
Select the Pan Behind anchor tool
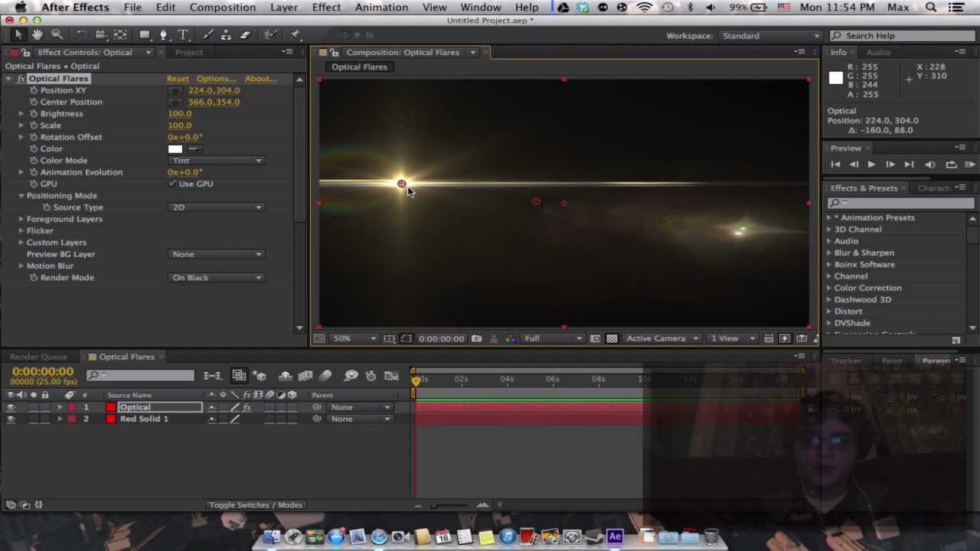120,35
